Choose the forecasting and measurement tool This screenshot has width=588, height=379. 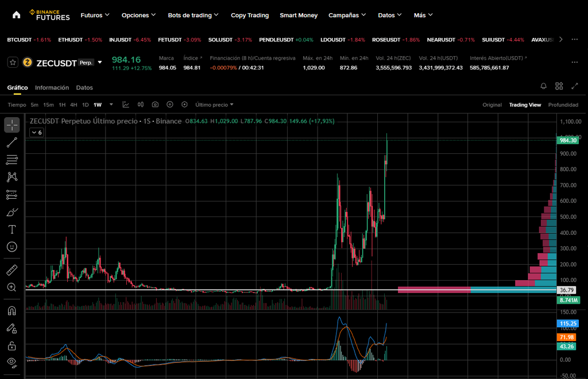(x=12, y=195)
